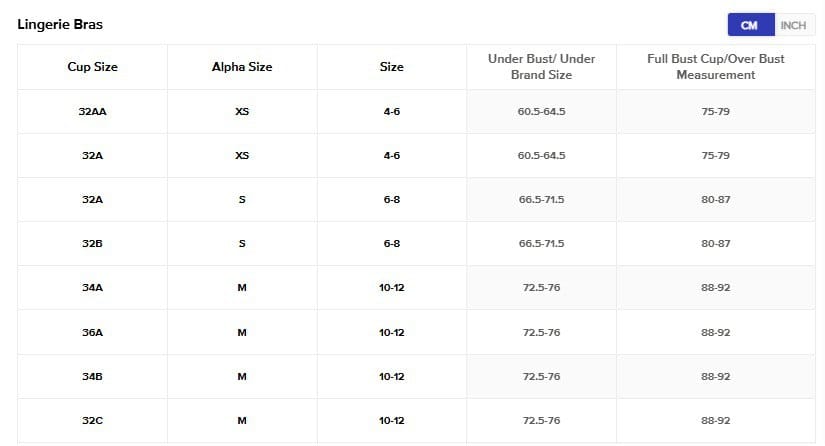Click the XS alpha size in 32AA row
The width and height of the screenshot is (825, 446).
(x=242, y=111)
